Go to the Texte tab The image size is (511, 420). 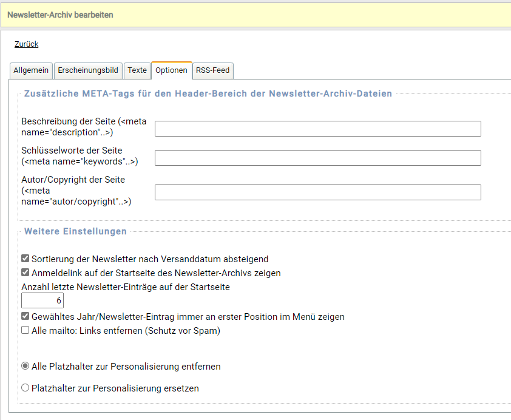(137, 70)
